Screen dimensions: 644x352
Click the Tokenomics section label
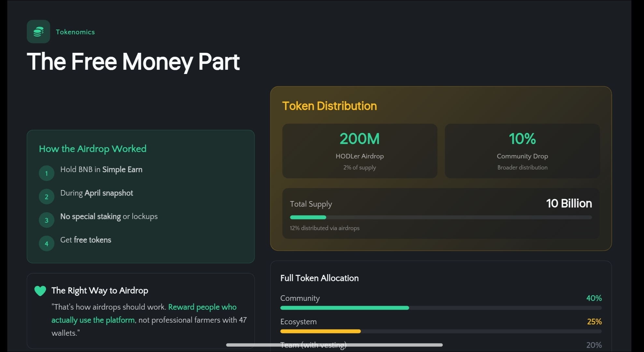[75, 32]
